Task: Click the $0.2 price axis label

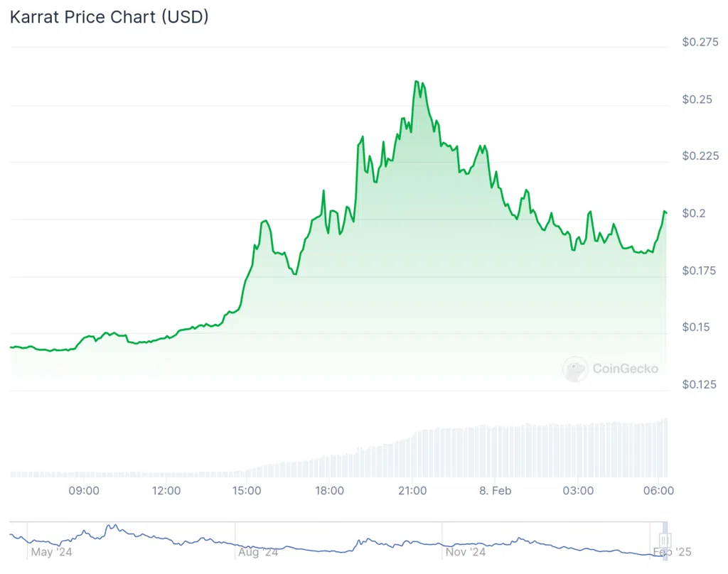Action: (693, 214)
